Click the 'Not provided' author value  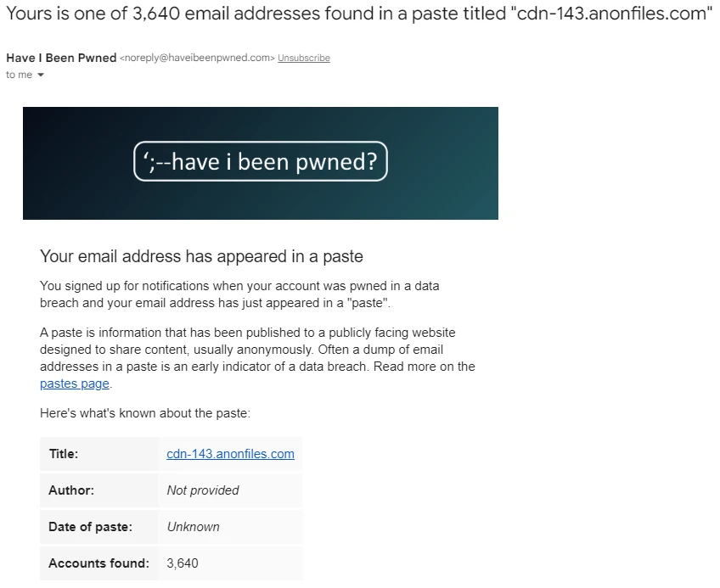click(x=202, y=490)
